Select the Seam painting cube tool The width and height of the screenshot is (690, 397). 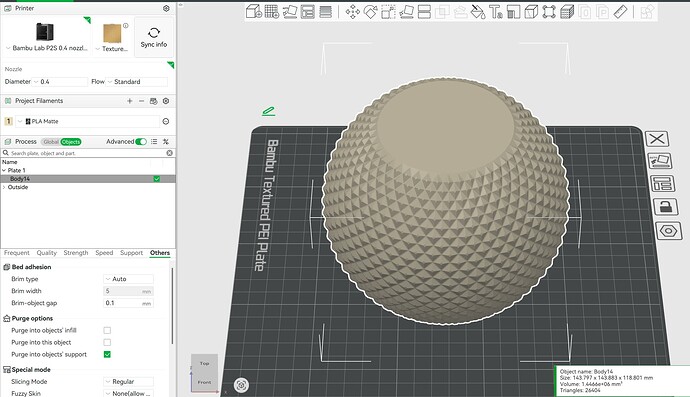point(532,12)
